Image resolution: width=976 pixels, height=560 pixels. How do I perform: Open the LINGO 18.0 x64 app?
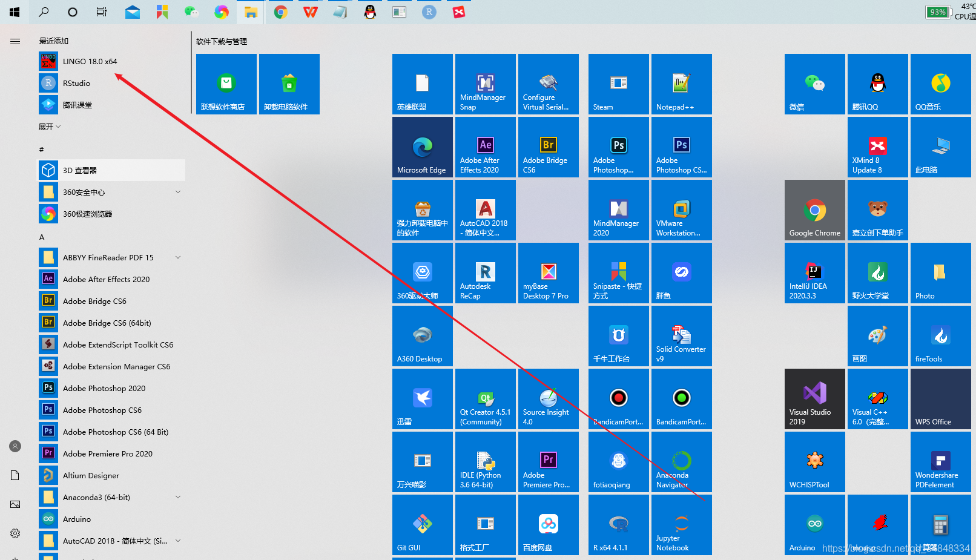(112, 61)
